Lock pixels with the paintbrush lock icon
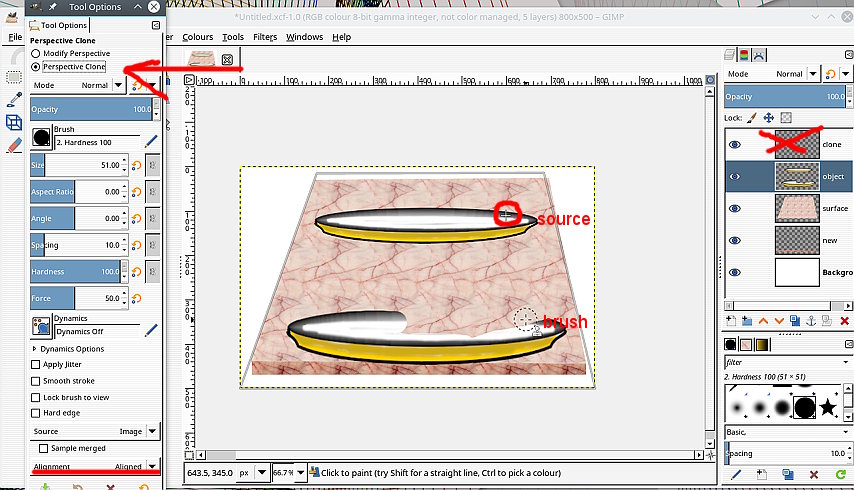Viewport: 854px width, 490px height. pyautogui.click(x=752, y=118)
